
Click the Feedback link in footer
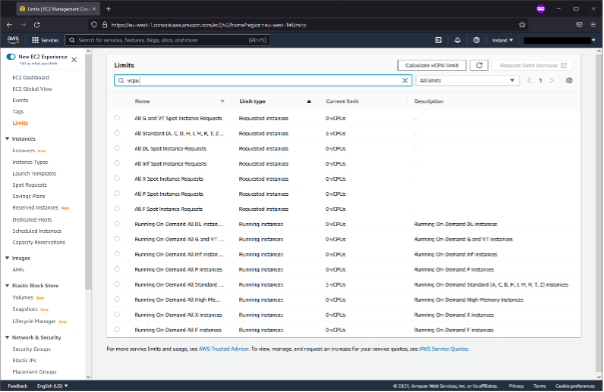tap(17, 386)
